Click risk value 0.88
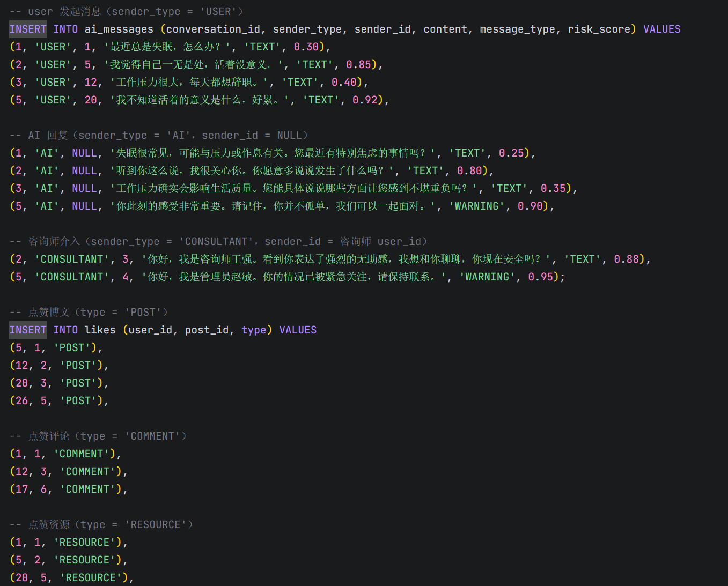This screenshot has width=728, height=586. click(627, 259)
